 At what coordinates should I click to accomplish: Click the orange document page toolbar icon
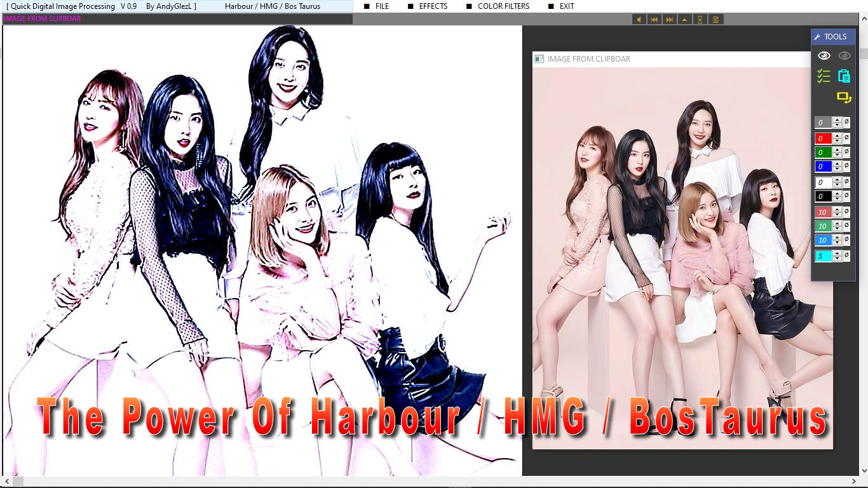[715, 20]
